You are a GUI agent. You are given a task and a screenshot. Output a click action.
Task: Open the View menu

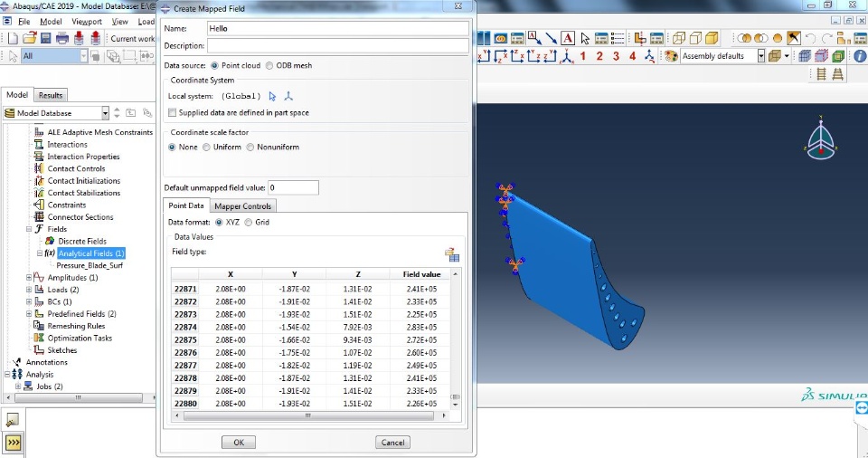click(119, 22)
